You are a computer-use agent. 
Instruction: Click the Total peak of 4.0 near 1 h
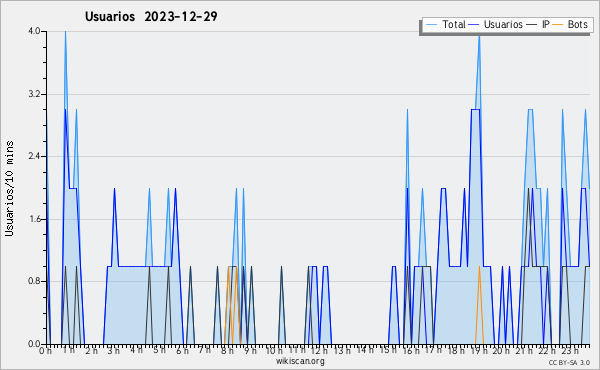pyautogui.click(x=65, y=32)
